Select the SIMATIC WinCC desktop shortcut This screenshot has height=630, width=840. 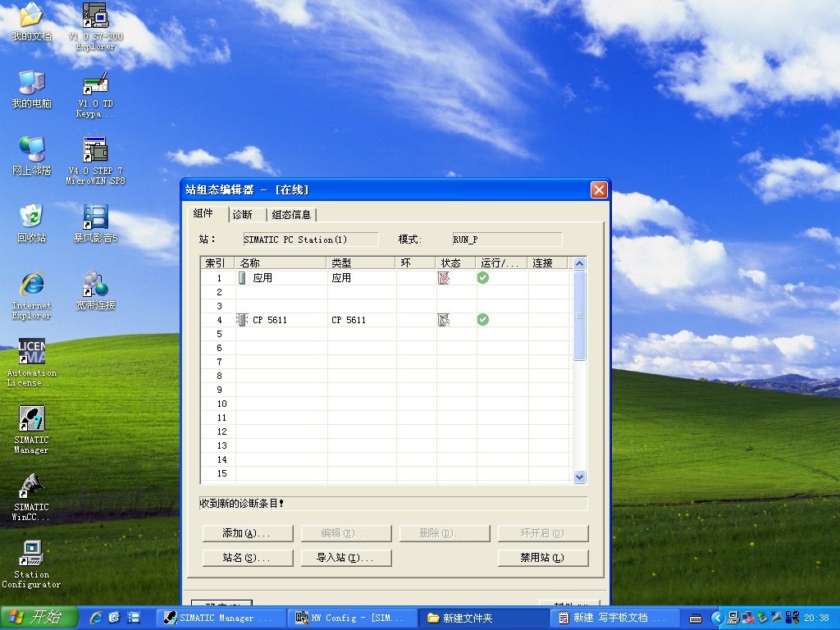click(x=32, y=498)
